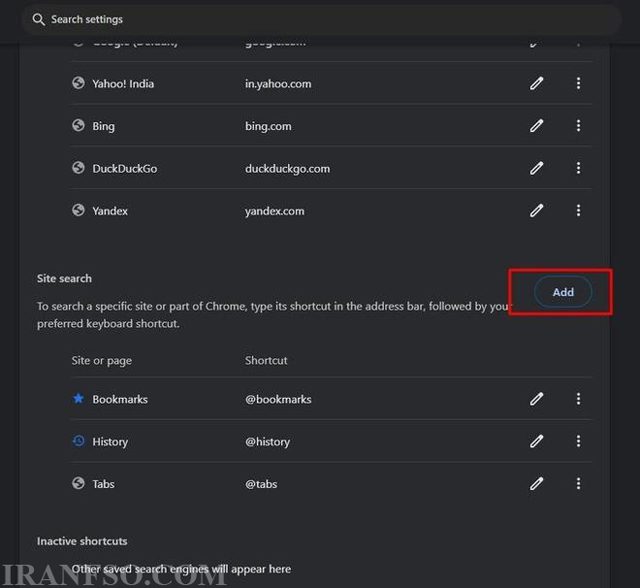The width and height of the screenshot is (640, 588).
Task: Edit the Bing search engine
Action: 536,126
